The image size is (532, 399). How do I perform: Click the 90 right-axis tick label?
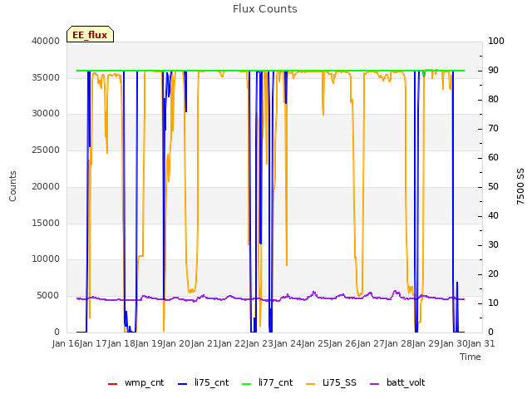coord(493,70)
